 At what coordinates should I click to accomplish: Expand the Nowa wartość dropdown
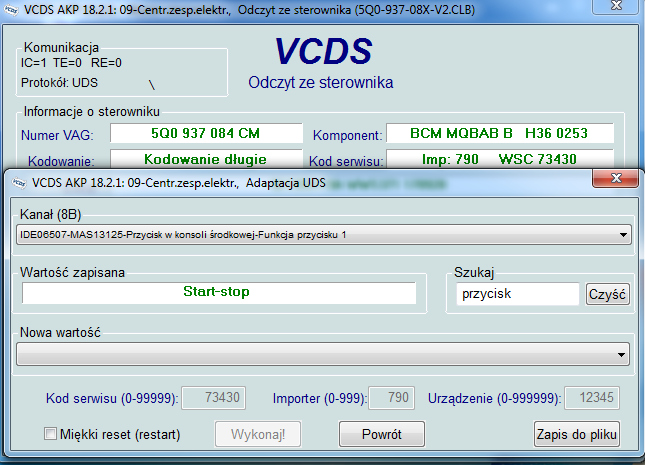[x=323, y=354]
